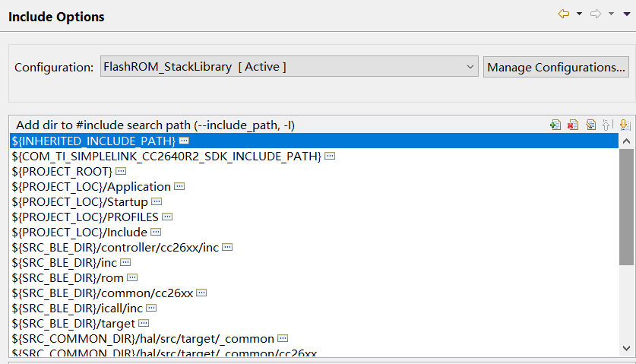Go back with the yellow arrow
This screenshot has height=364, width=636.
click(563, 14)
